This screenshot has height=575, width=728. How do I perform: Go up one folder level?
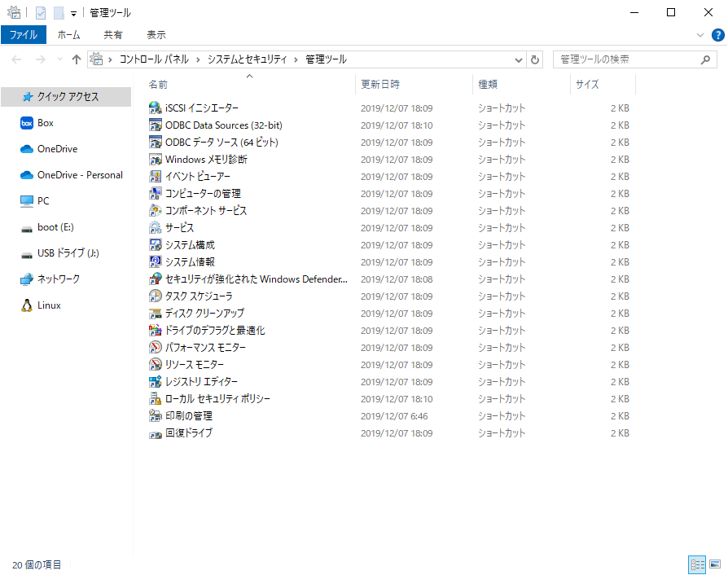[x=77, y=59]
